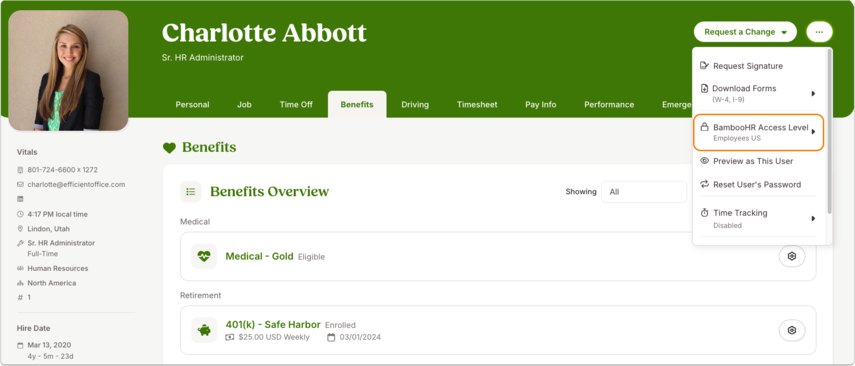Viewport: 855px width, 366px height.
Task: Click the dropdown menu's vertical scrollbar
Action: click(829, 131)
